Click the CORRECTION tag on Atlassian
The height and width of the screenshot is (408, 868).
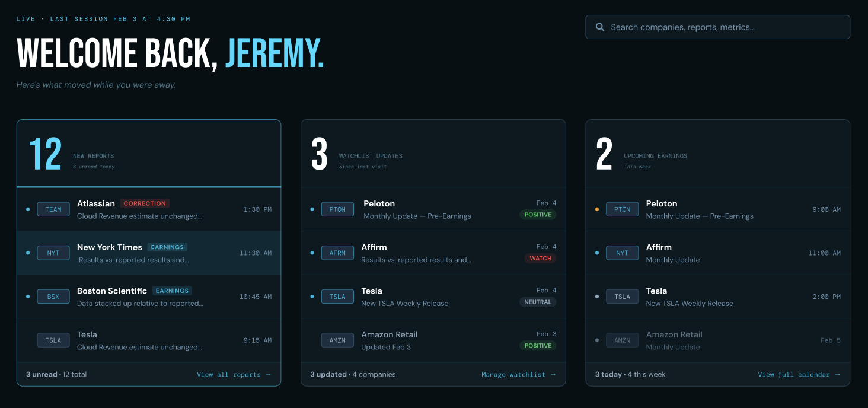(145, 203)
